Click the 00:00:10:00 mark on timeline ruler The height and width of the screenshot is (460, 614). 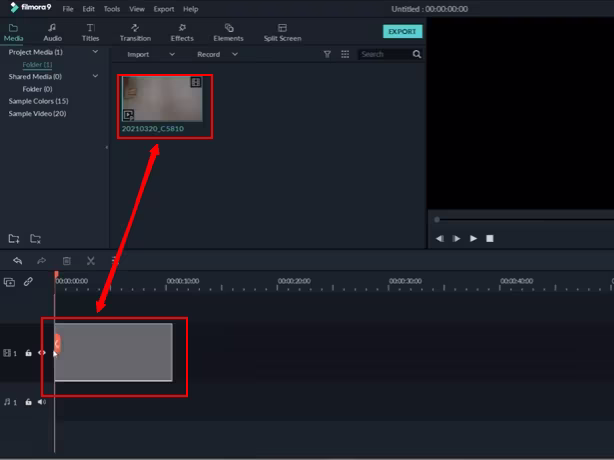pyautogui.click(x=183, y=281)
